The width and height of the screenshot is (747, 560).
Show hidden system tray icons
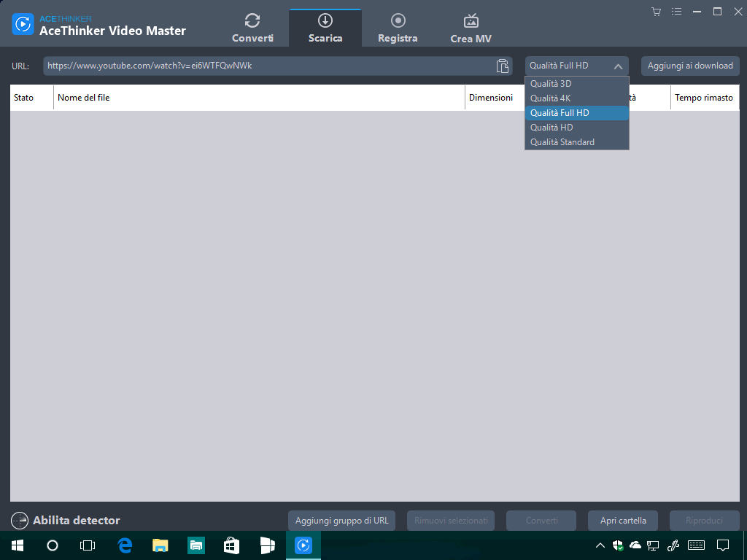point(600,545)
